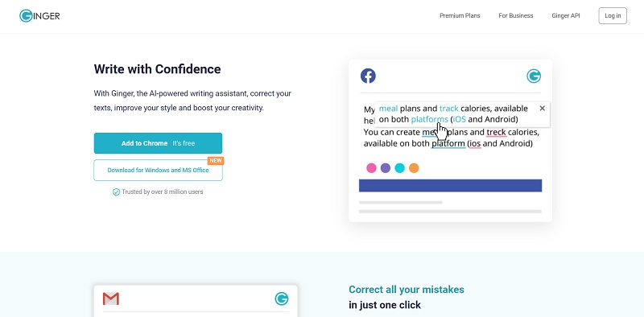Select the purple color dot
Image resolution: width=644 pixels, height=317 pixels.
click(386, 168)
